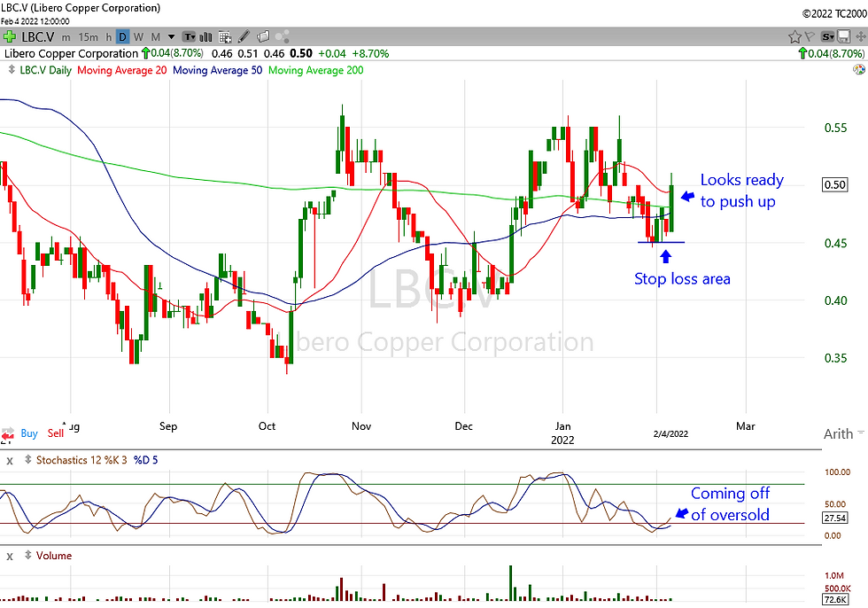868x608 pixels.
Task: Click the 'LBC.V Daily' plot label
Action: [x=45, y=70]
